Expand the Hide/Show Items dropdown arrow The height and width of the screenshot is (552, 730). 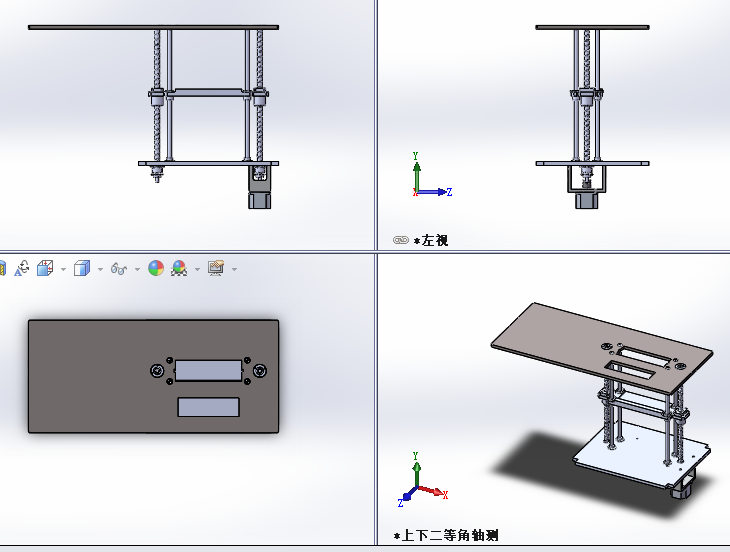click(x=137, y=269)
